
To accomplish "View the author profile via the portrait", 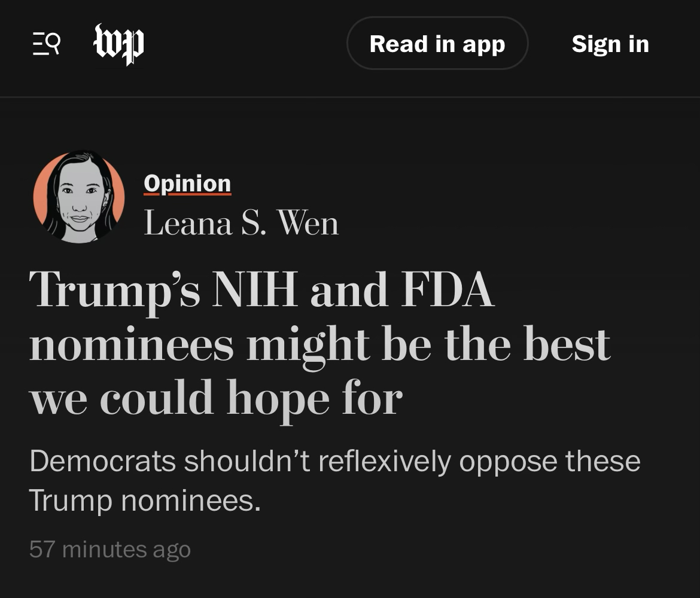I will (x=79, y=197).
